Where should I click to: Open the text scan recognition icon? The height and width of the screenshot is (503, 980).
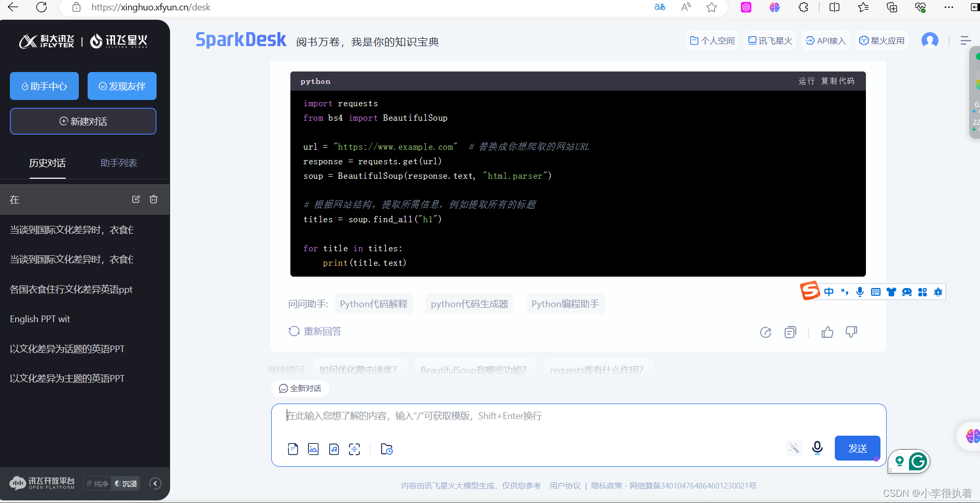354,449
